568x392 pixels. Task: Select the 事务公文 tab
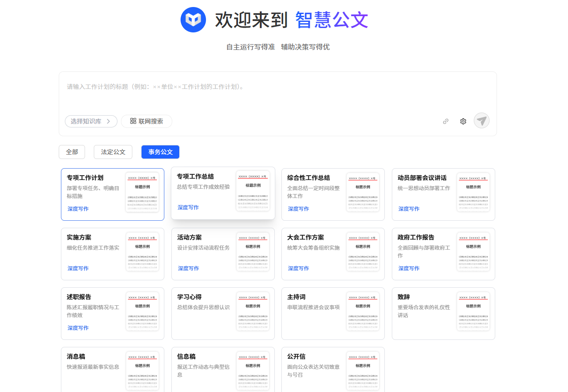(160, 152)
